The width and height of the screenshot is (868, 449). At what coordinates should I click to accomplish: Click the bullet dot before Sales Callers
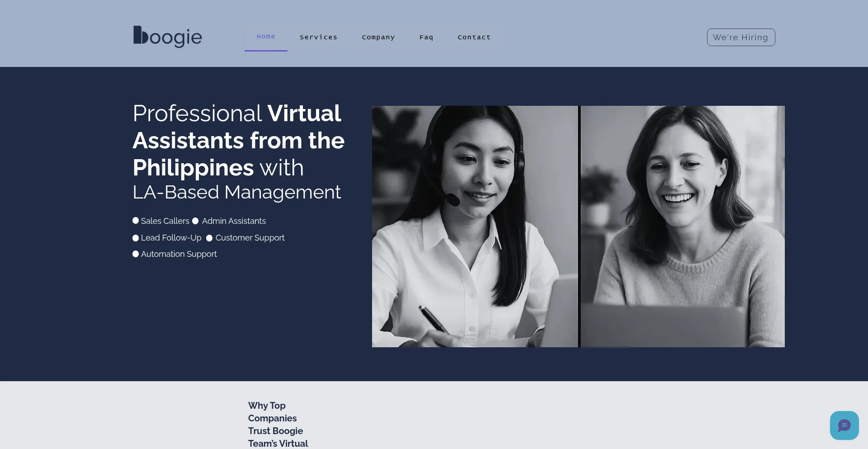pyautogui.click(x=136, y=221)
